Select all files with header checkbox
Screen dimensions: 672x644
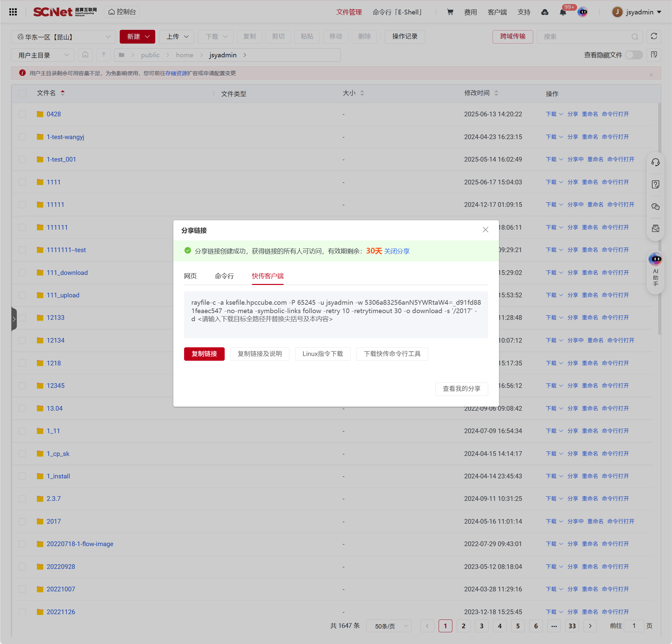(x=22, y=93)
